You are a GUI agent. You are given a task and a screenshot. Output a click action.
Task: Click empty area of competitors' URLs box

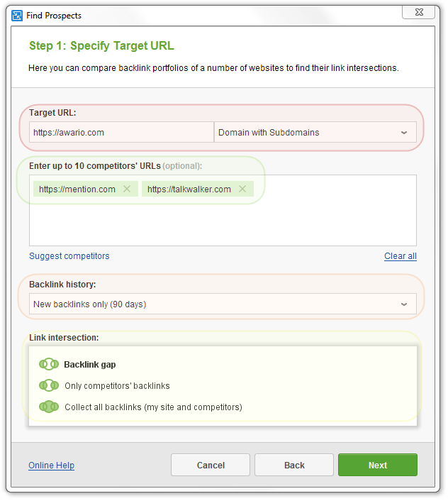coord(223,222)
